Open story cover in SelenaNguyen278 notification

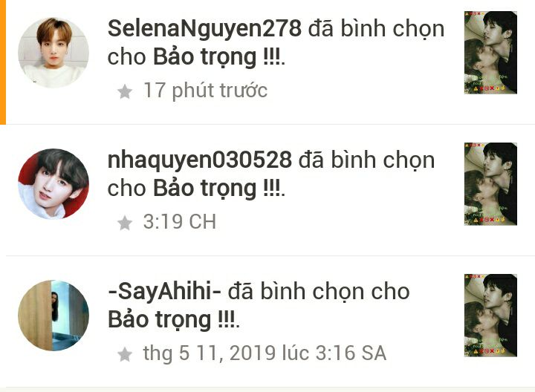(x=490, y=53)
